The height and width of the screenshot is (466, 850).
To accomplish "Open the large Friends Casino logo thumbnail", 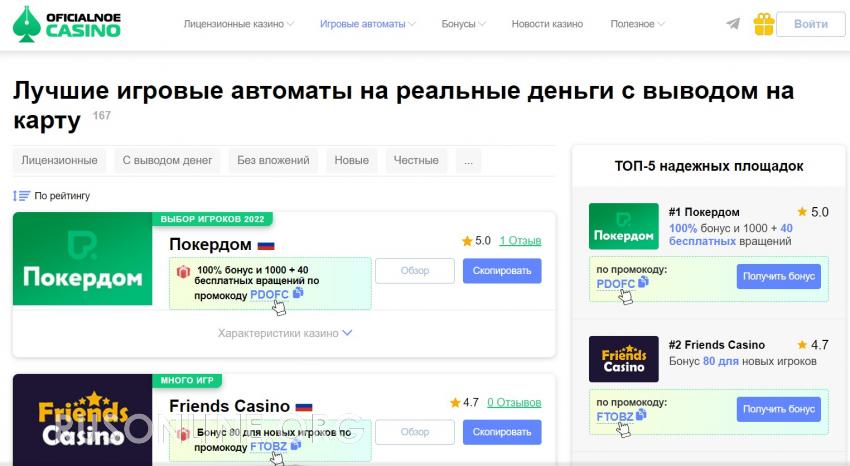I will 82,420.
